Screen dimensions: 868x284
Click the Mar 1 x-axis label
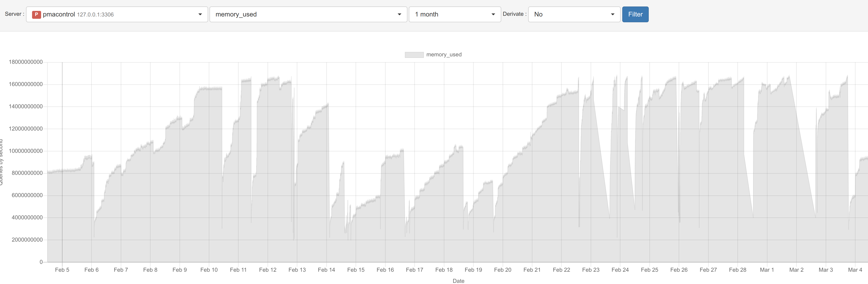(766, 270)
